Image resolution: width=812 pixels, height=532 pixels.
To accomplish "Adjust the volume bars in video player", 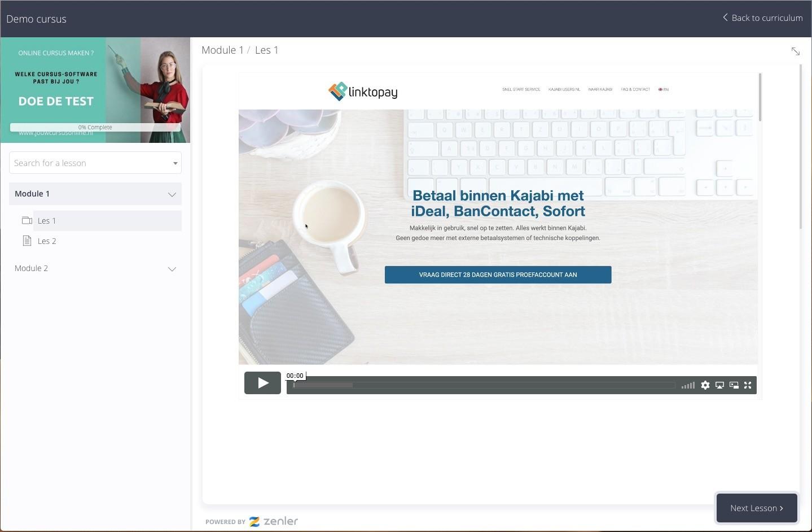I will pos(688,386).
